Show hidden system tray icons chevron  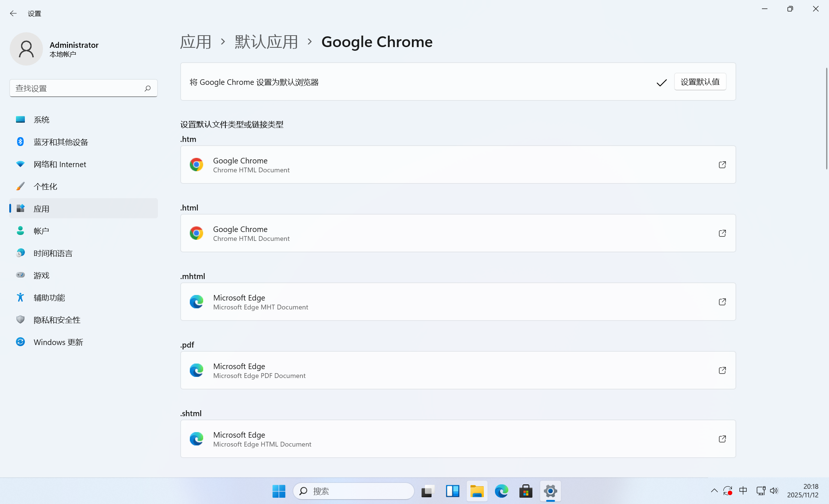(x=714, y=491)
